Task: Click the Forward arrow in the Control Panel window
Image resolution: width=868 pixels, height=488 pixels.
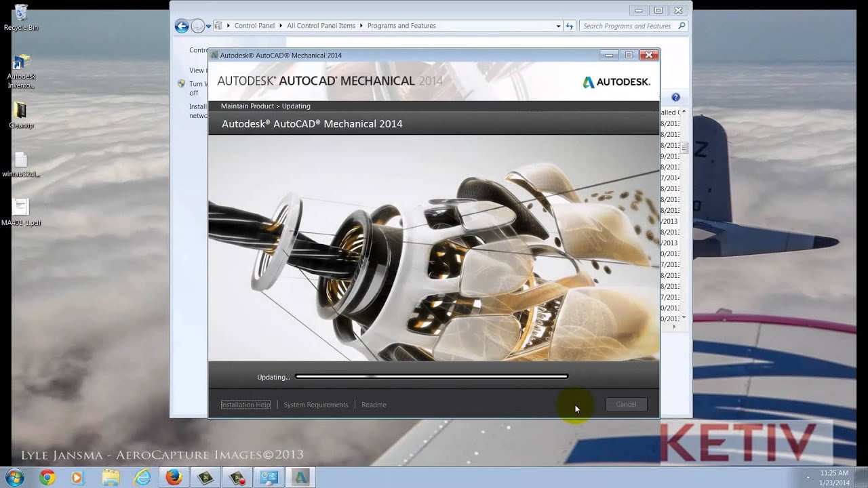Action: (197, 26)
